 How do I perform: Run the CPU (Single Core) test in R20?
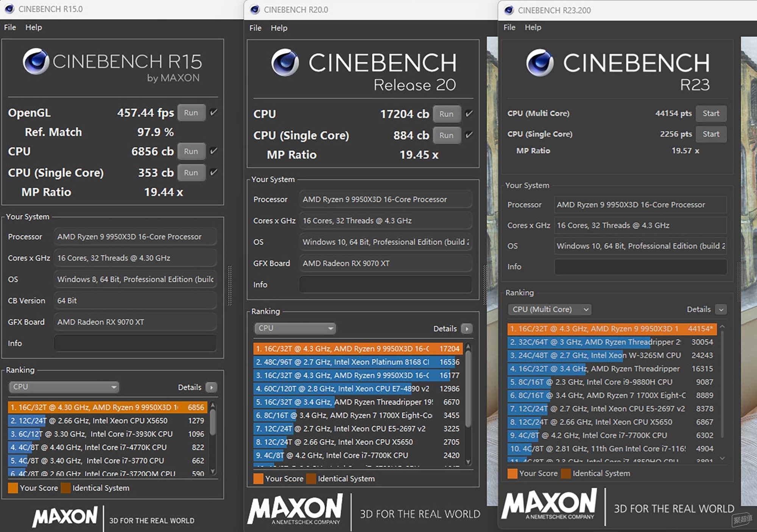447,135
